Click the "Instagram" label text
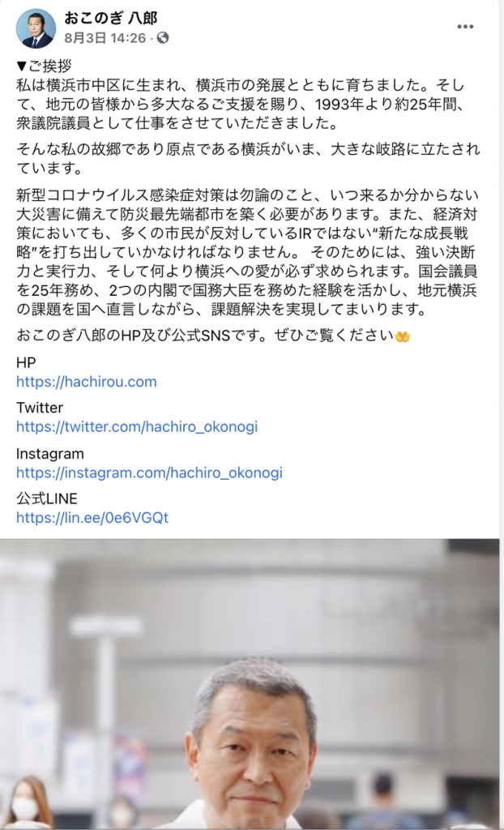The width and height of the screenshot is (504, 830). [x=49, y=454]
